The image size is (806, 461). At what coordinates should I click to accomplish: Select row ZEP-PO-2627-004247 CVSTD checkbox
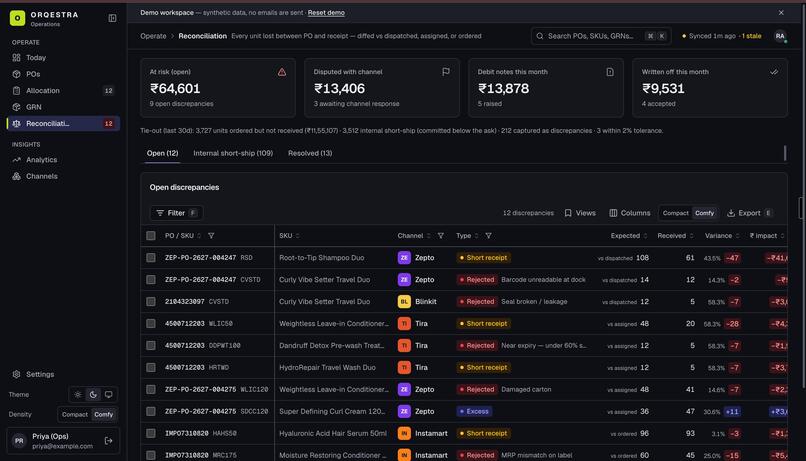[151, 280]
